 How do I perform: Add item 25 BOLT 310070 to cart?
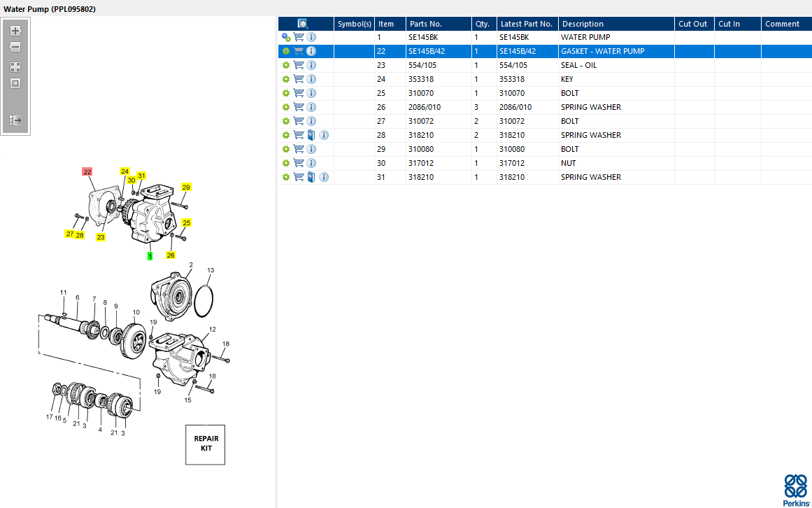[x=299, y=92]
